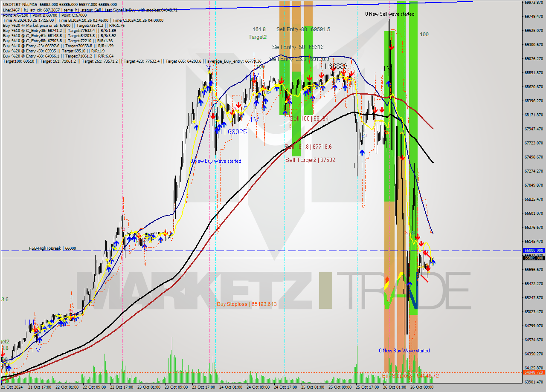Click the '23 Oct 01:00' time axis label
The height and width of the screenshot is (392, 546).
149,387
